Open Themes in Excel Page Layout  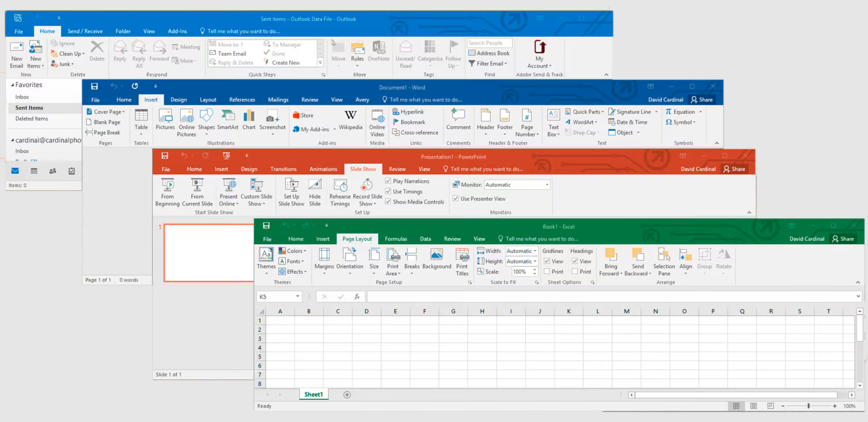pos(266,261)
